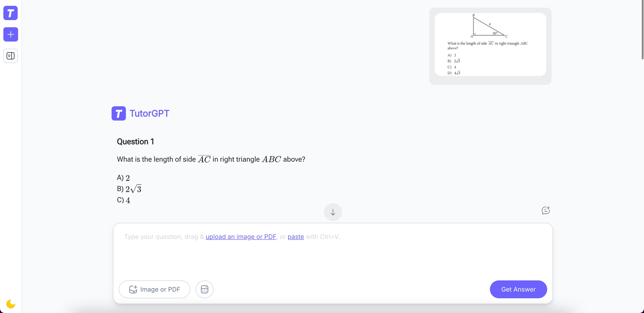The height and width of the screenshot is (313, 644).
Task: Expand the chat by clicking the scroll-down arrow
Action: pyautogui.click(x=333, y=212)
